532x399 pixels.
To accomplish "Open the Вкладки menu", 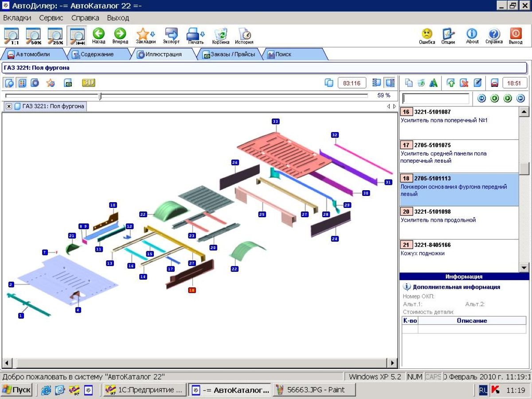I will coord(17,18).
